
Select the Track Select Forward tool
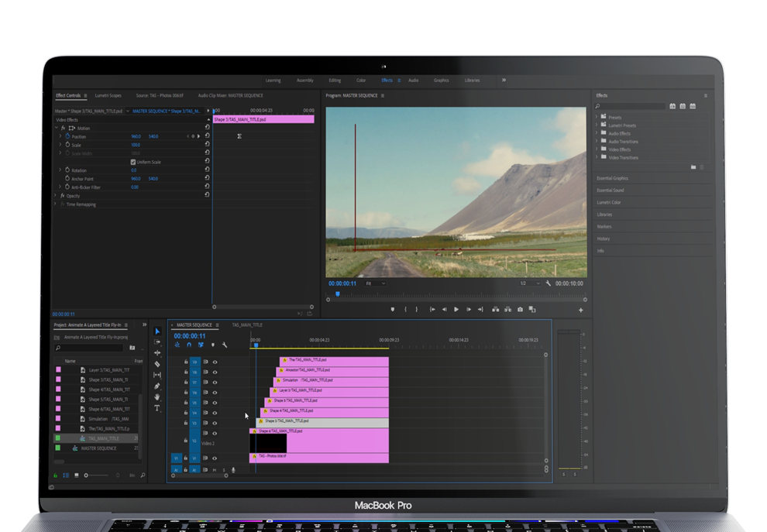pyautogui.click(x=157, y=342)
